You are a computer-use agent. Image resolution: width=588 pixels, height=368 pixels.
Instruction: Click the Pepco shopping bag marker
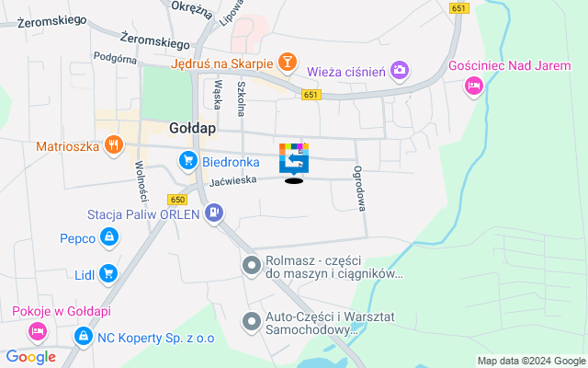pos(109,238)
